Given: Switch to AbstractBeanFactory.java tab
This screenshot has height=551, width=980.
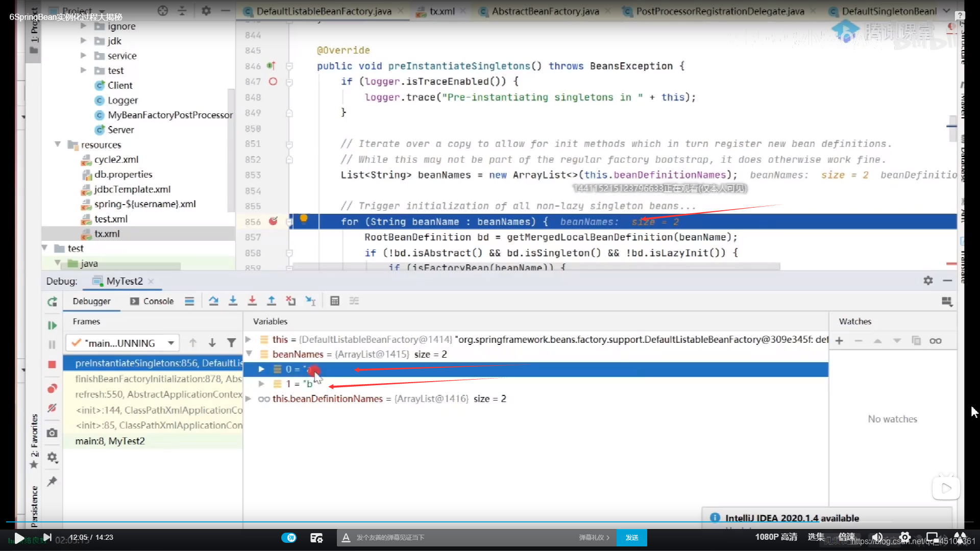Looking at the screenshot, I should [x=545, y=11].
